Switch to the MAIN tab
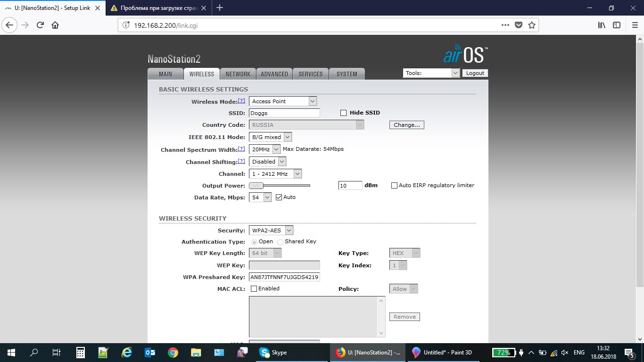This screenshot has width=644, height=362. 165,74
